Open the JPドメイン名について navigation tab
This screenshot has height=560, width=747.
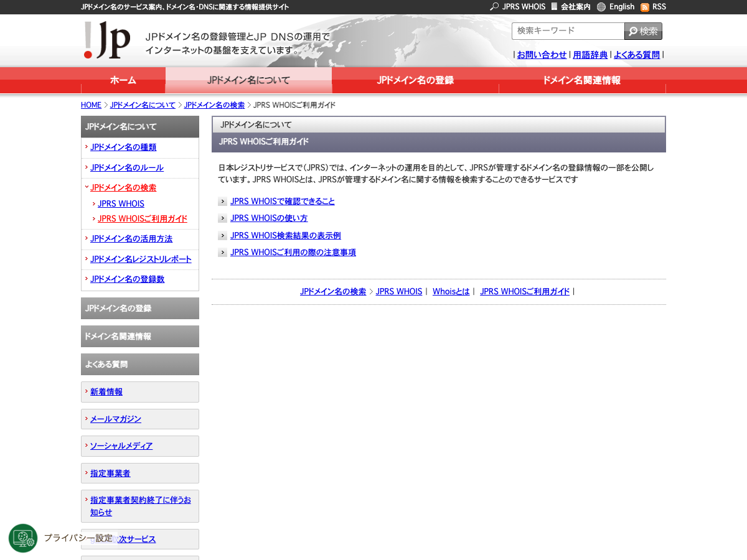pyautogui.click(x=248, y=80)
